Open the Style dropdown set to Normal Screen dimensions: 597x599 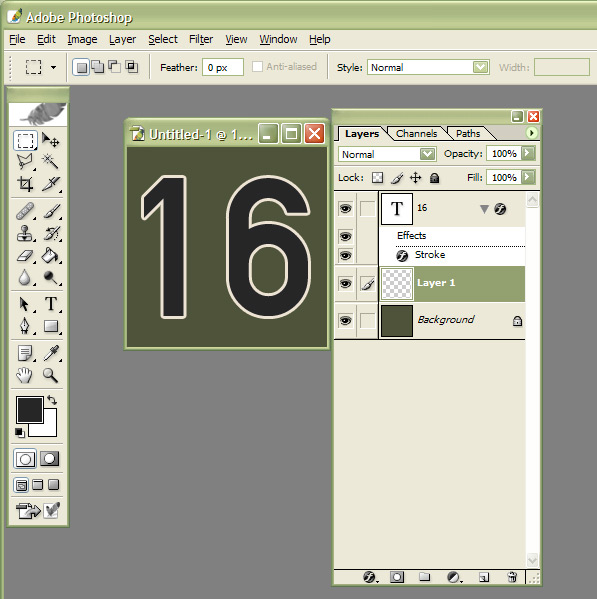(x=428, y=68)
